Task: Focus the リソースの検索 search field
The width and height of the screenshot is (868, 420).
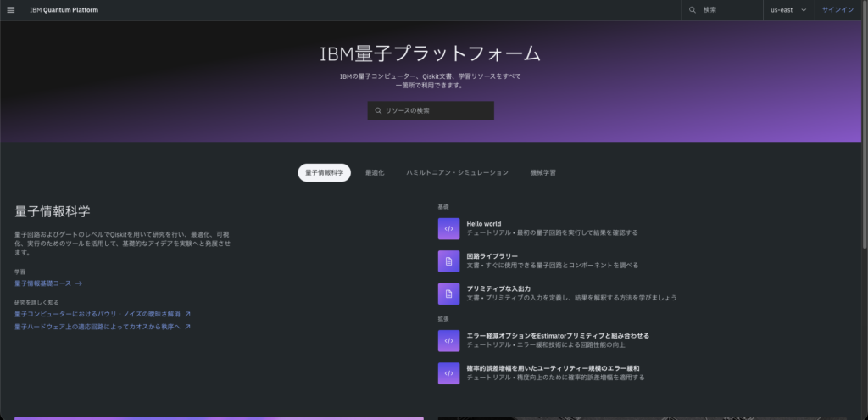Action: coord(437,111)
